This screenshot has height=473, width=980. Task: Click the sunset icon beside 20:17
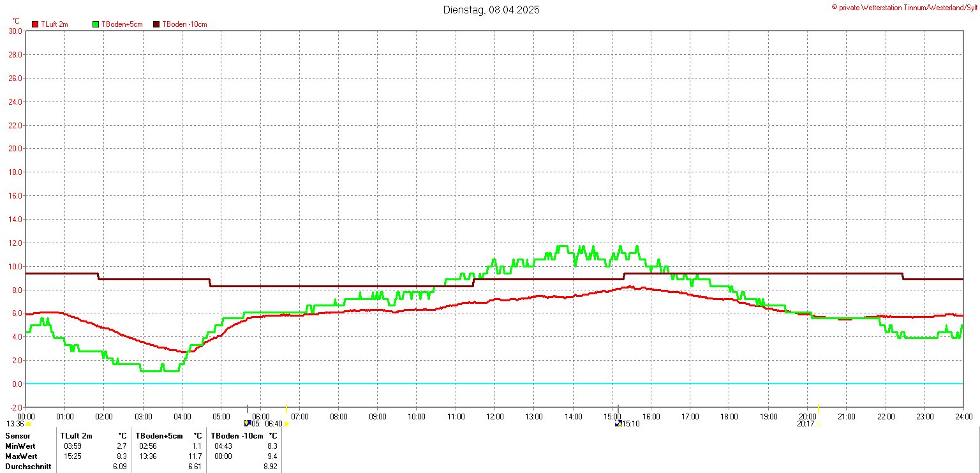coord(818,424)
